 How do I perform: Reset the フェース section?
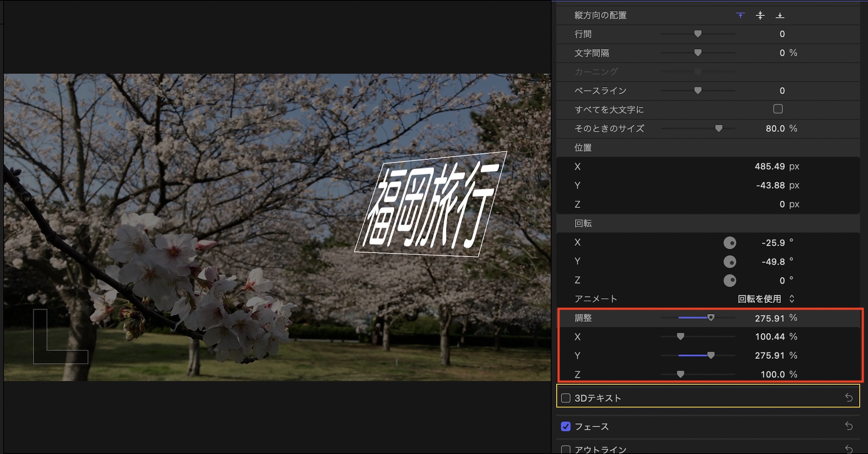pyautogui.click(x=849, y=426)
